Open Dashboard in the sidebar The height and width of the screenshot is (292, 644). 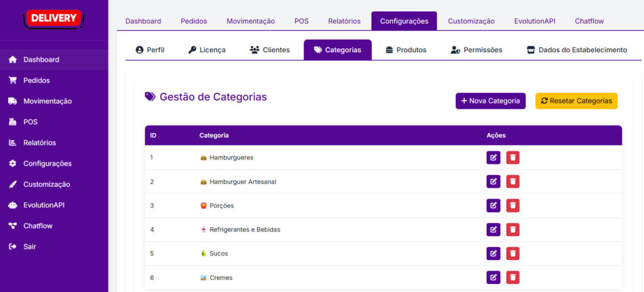click(54, 60)
